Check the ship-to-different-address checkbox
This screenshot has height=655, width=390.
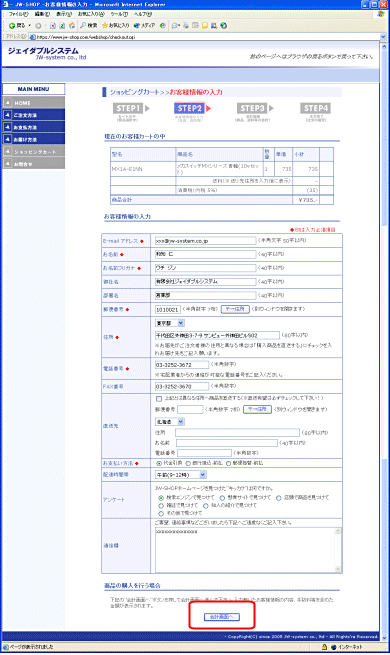point(159,399)
